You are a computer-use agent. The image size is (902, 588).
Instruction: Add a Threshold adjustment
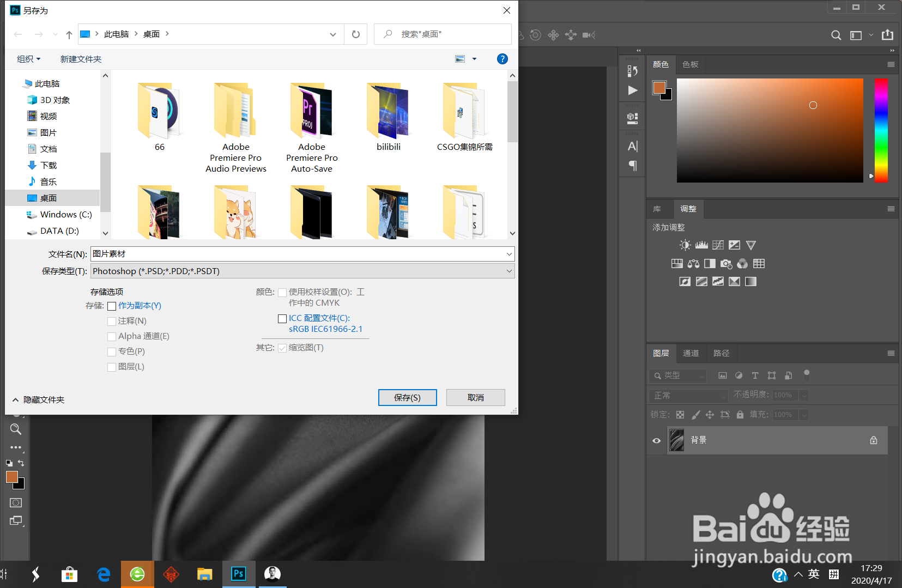718,282
